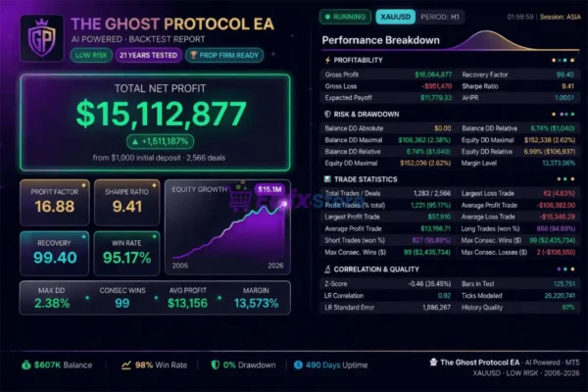Click the Bars in Test row
This screenshot has height=392, width=588.
(x=517, y=284)
